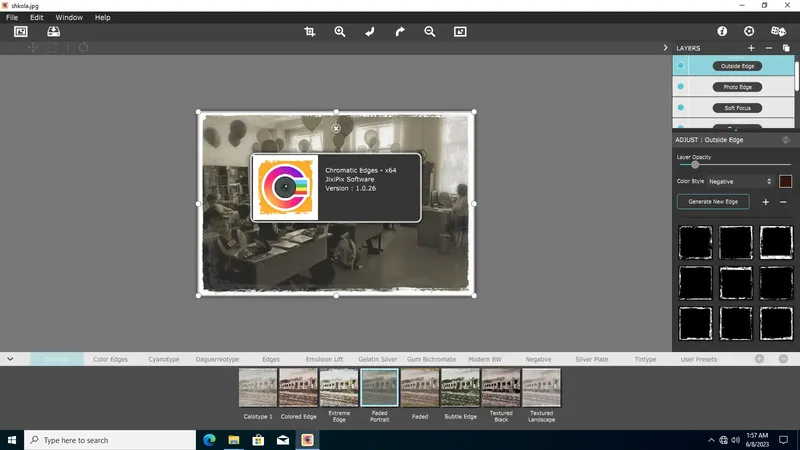Click the Zoom Out magnifier icon
This screenshot has width=800, height=450.
[x=430, y=32]
